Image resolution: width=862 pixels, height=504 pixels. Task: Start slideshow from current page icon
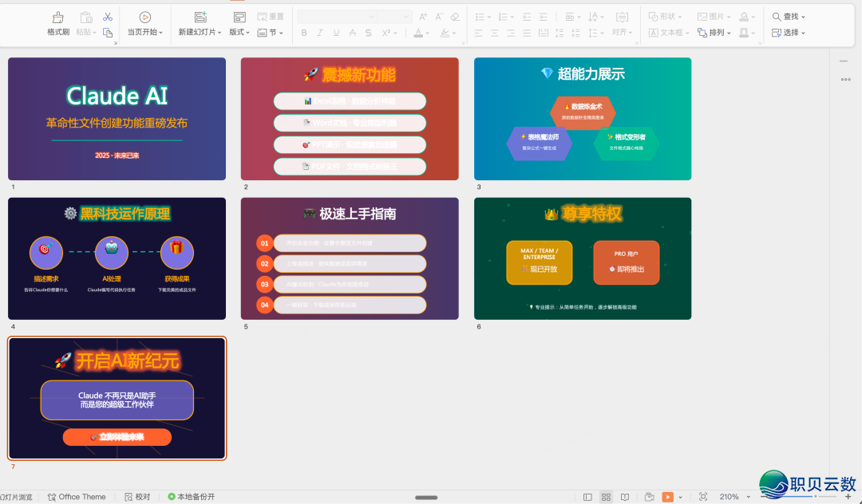coord(145,18)
